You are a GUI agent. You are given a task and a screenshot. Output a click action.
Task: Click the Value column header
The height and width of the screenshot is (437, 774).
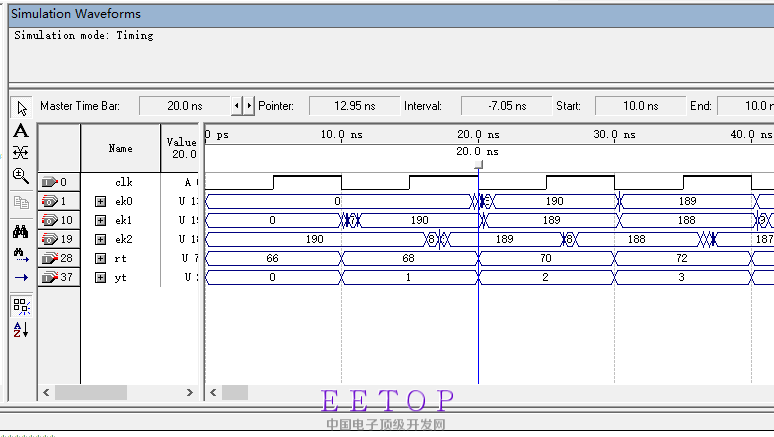coord(180,148)
